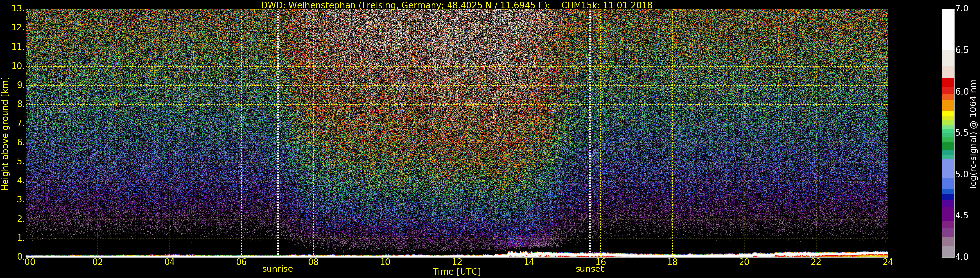Click the 7.0 label on the colorbar
Screen dimensions: 980x278
point(962,9)
